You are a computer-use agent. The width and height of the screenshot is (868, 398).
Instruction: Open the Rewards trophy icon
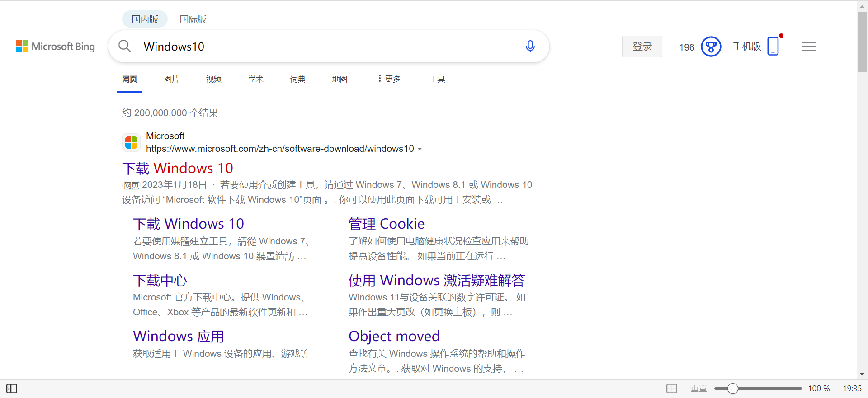tap(711, 47)
